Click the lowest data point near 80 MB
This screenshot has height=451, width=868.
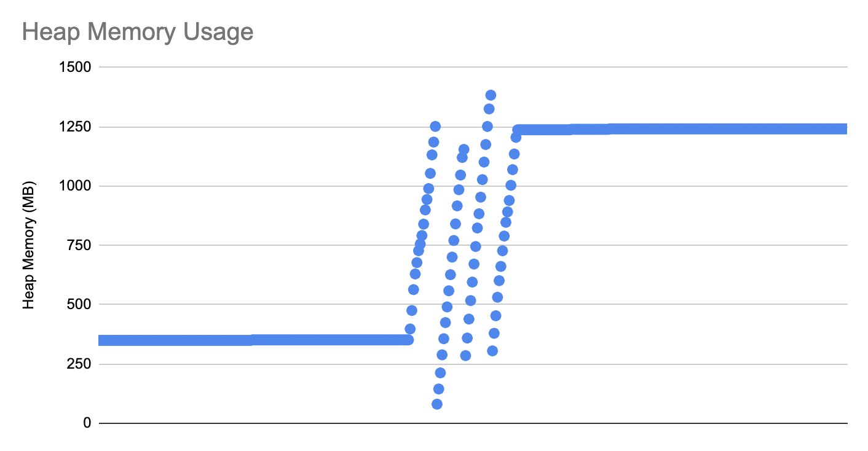437,404
